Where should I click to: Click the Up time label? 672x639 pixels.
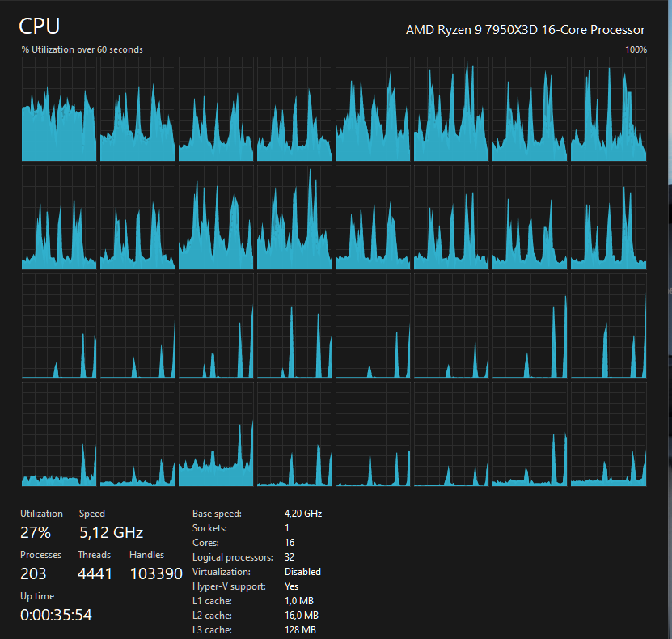(x=37, y=596)
